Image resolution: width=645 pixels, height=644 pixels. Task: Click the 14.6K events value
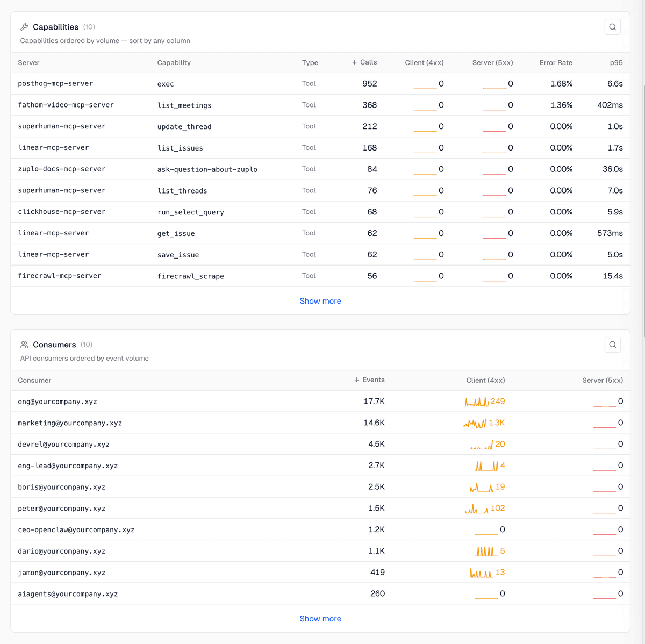pyautogui.click(x=374, y=423)
